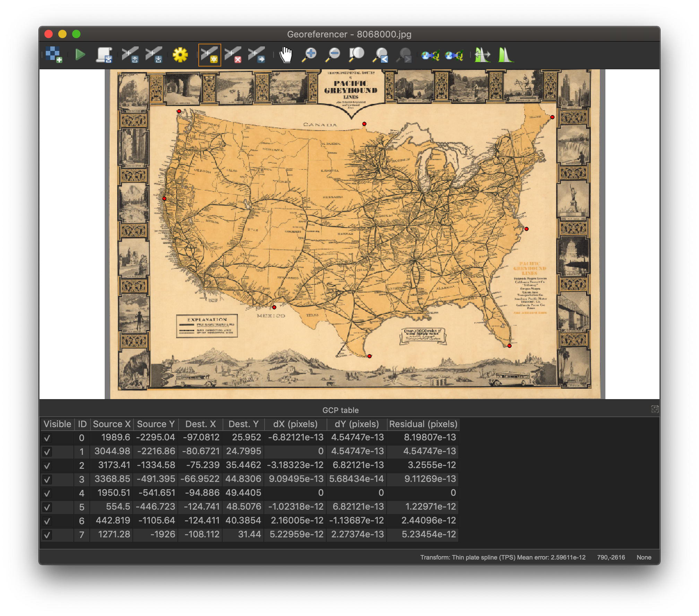Click GCP marker at Florida's southern tip

[509, 346]
